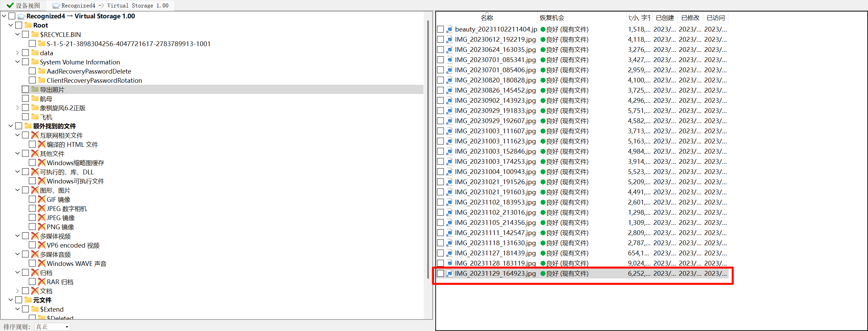Collapse the Recognized4 storage node

4,16
